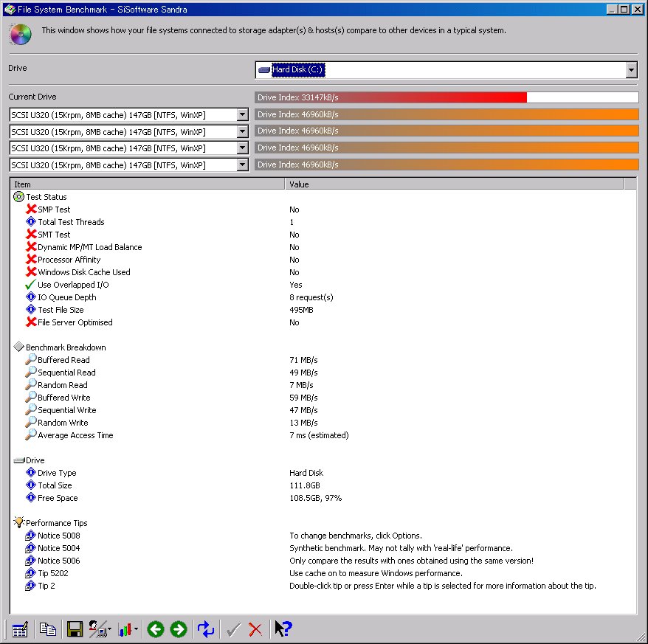This screenshot has height=644, width=648.
Task: Click the Item column header
Action: [x=147, y=184]
